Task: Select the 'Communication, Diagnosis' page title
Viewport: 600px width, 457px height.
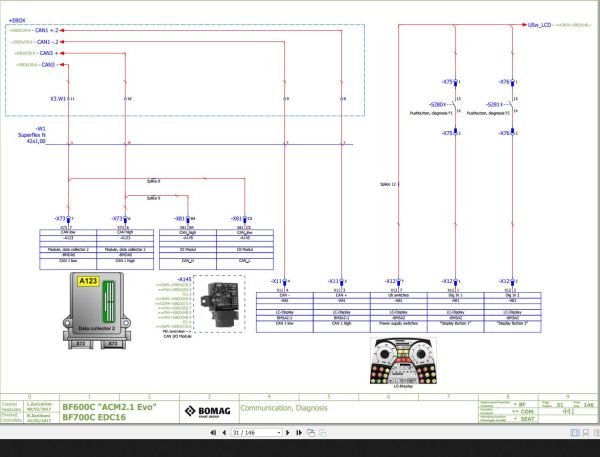Action: [x=284, y=408]
